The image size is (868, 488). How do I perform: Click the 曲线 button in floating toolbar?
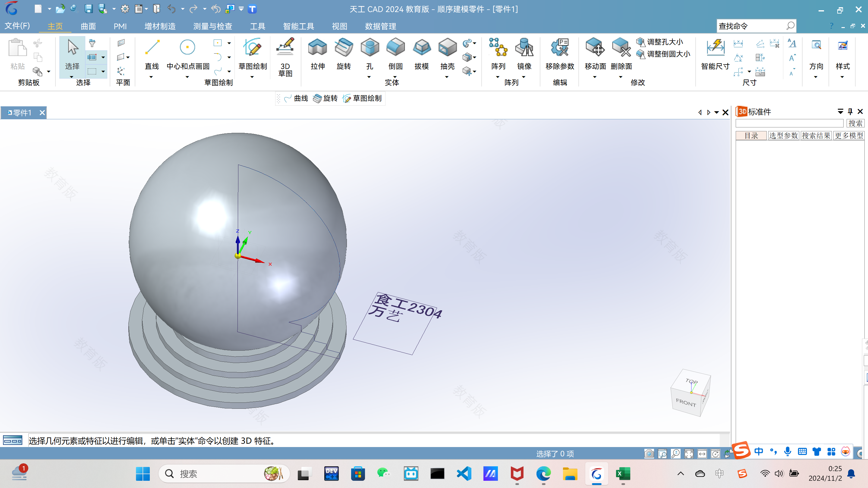tap(296, 98)
